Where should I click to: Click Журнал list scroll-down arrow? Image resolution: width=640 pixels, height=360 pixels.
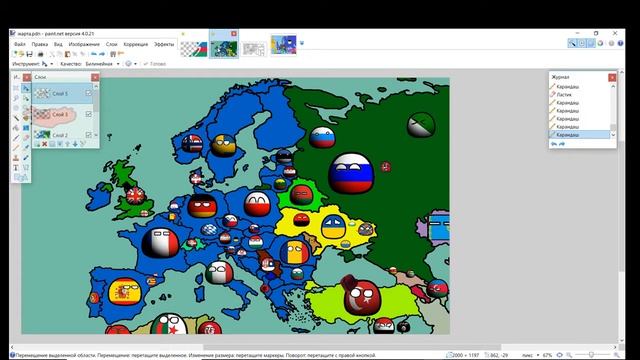coord(613,135)
